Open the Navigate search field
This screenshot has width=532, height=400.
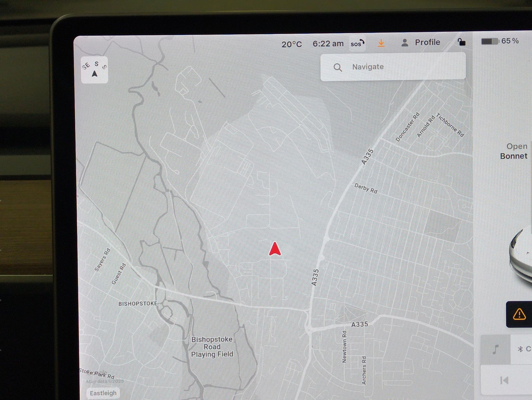pyautogui.click(x=393, y=67)
